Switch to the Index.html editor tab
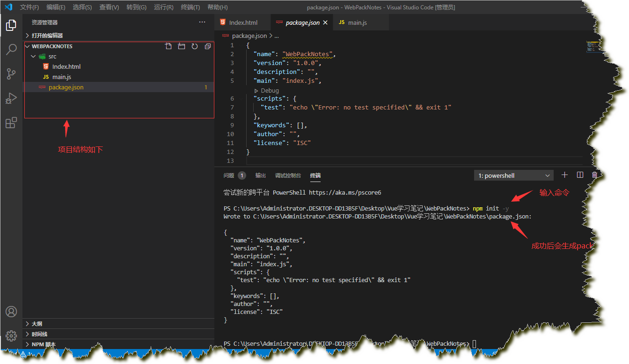The width and height of the screenshot is (629, 364). click(x=242, y=22)
